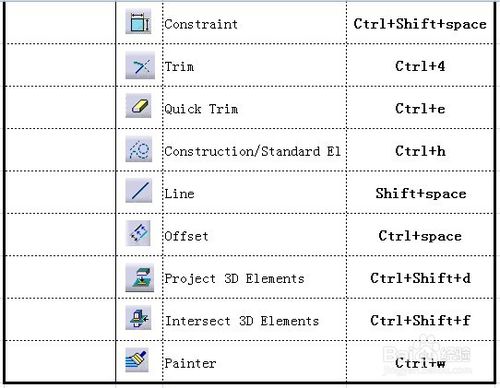The image size is (500, 388).
Task: Click the Ctrl+h shortcut cell
Action: (420, 150)
